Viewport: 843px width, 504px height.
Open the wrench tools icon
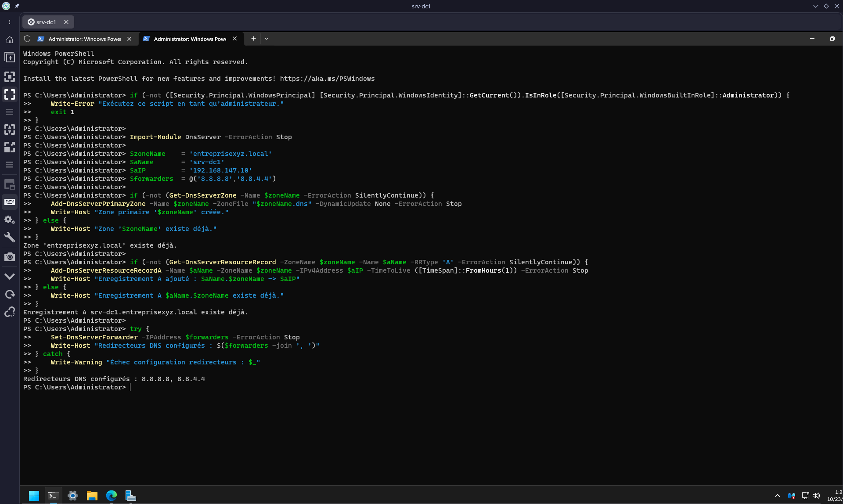click(x=10, y=238)
